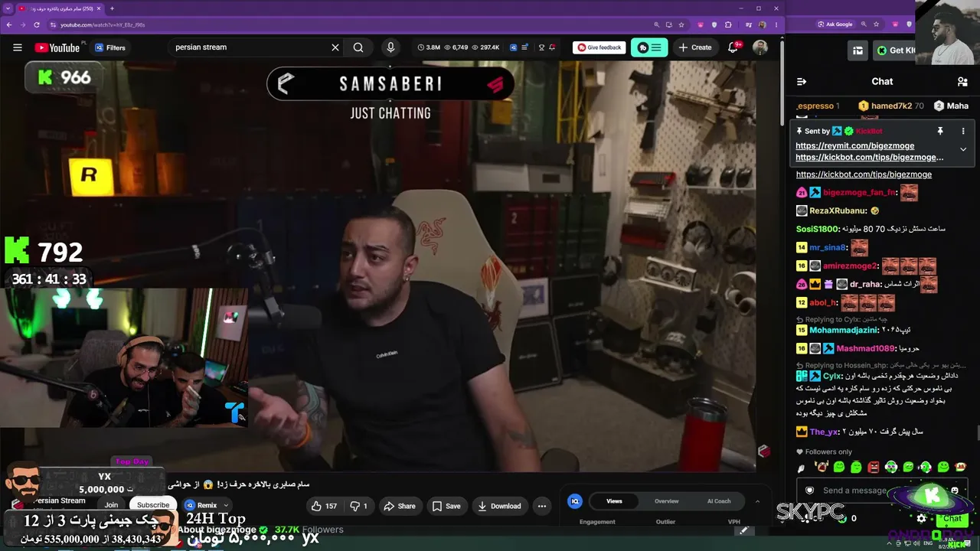Open the emoji picker in chat input
The height and width of the screenshot is (551, 980).
pos(954,491)
